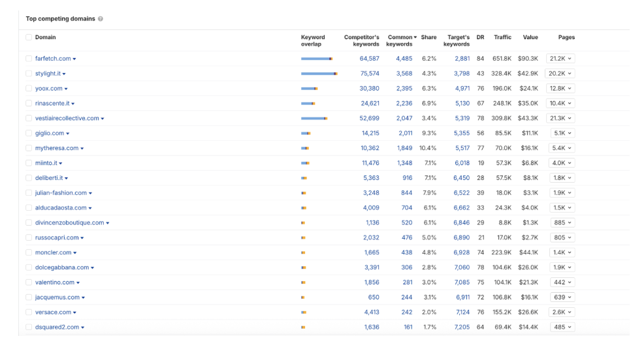Viewport: 644px width, 347px height.
Task: Open the caret menu next to farfetch.com
Action: coord(74,59)
